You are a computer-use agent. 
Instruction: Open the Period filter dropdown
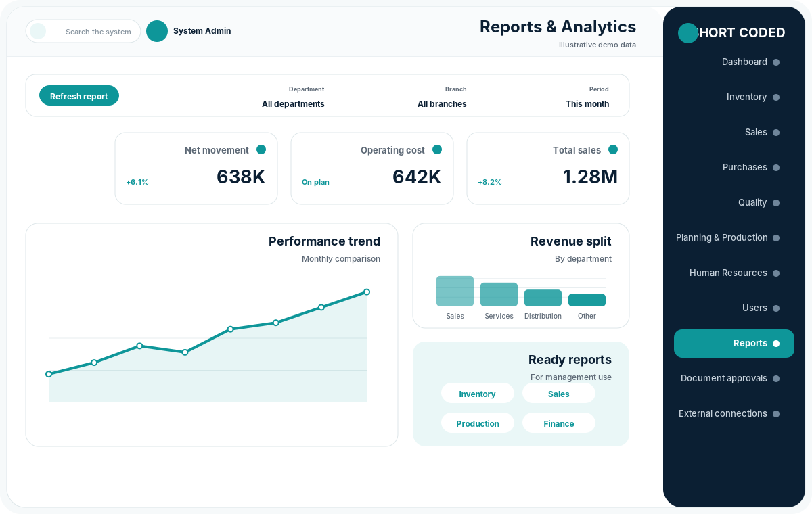click(587, 97)
